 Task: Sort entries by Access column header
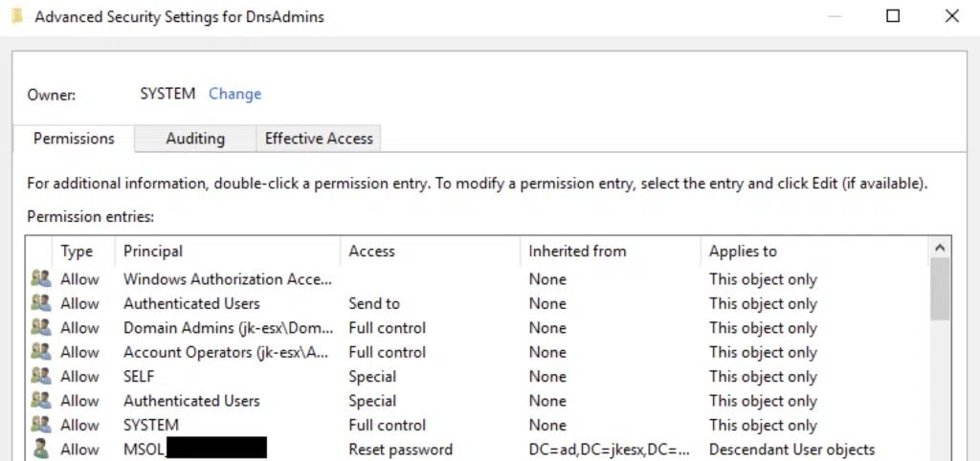point(371,252)
